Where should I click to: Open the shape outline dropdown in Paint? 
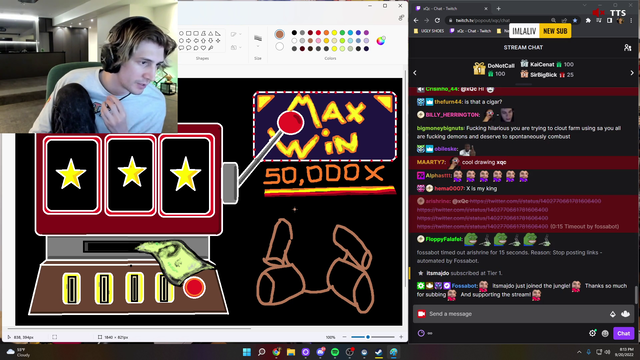coord(236,34)
